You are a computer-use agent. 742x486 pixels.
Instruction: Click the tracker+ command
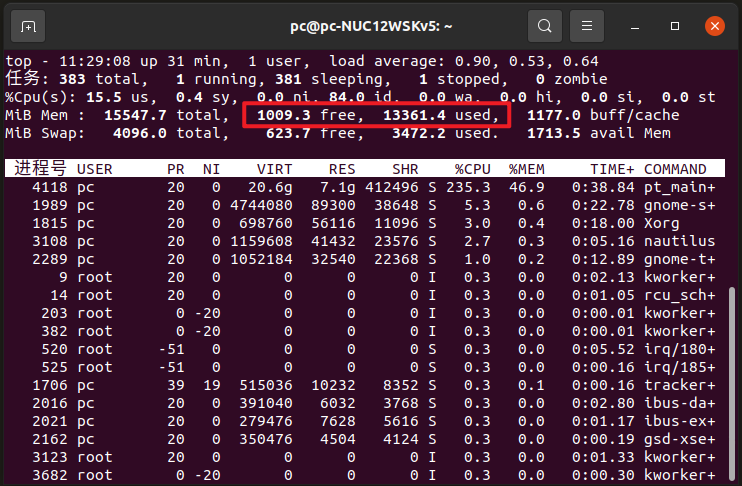680,385
